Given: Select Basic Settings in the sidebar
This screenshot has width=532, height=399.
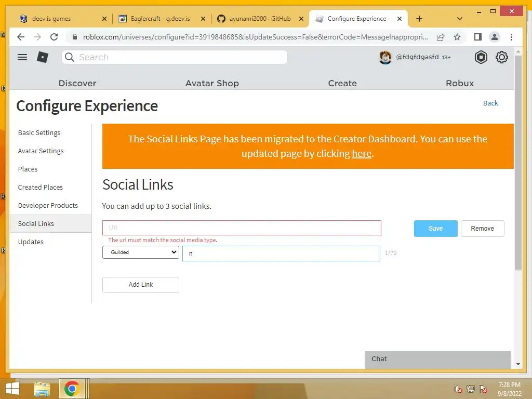Looking at the screenshot, I should coord(39,132).
